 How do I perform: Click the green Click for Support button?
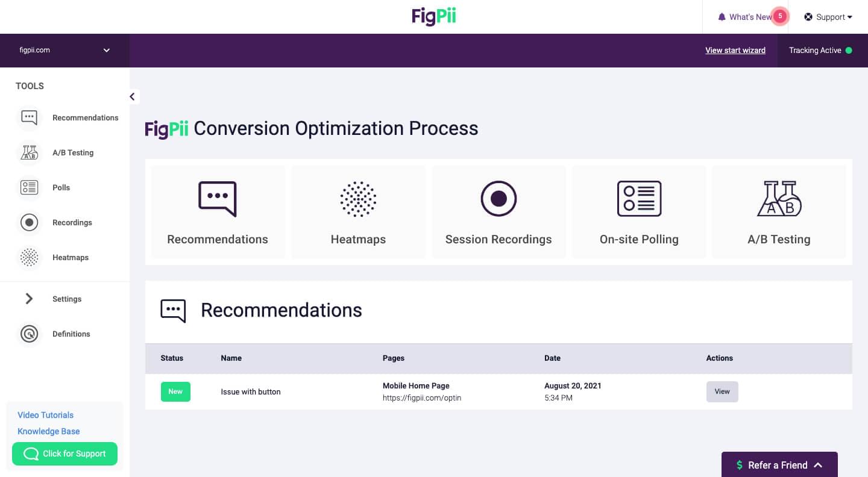64,454
